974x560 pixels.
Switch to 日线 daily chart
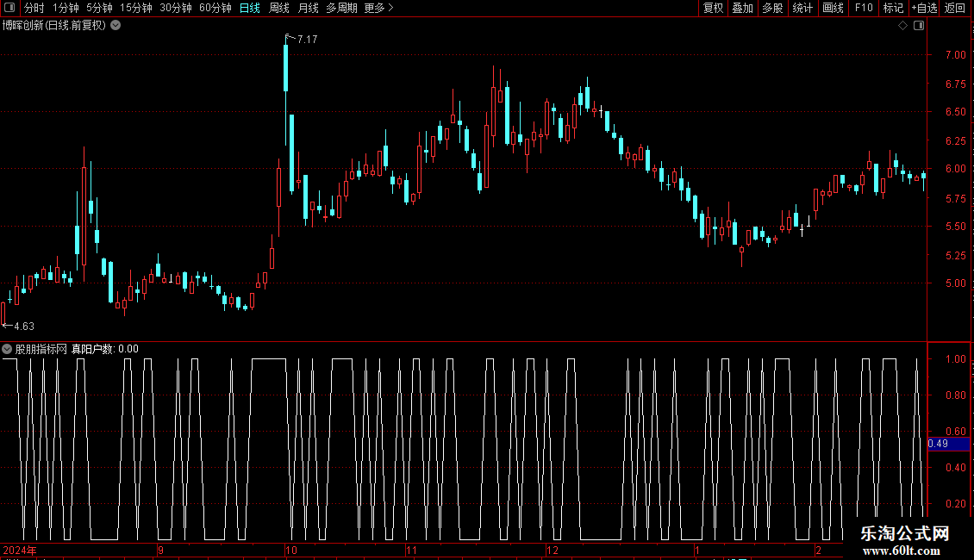click(x=250, y=8)
